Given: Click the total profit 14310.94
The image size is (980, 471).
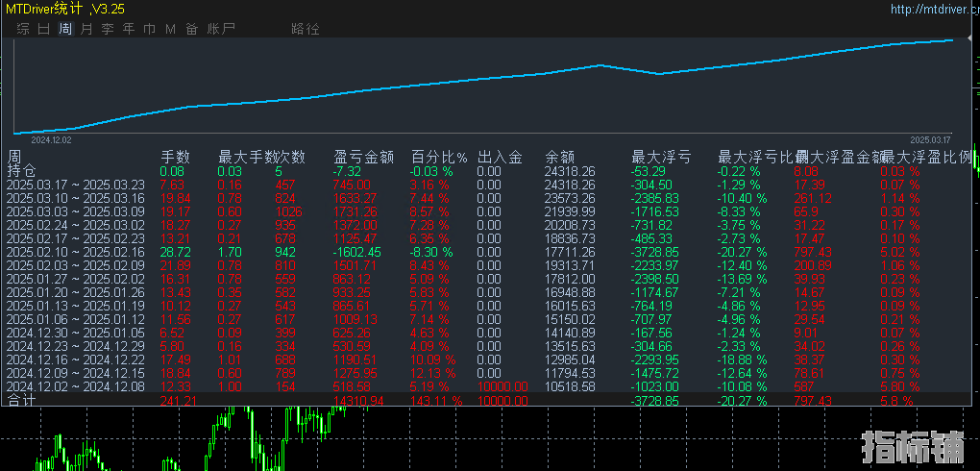Looking at the screenshot, I should coord(358,401).
